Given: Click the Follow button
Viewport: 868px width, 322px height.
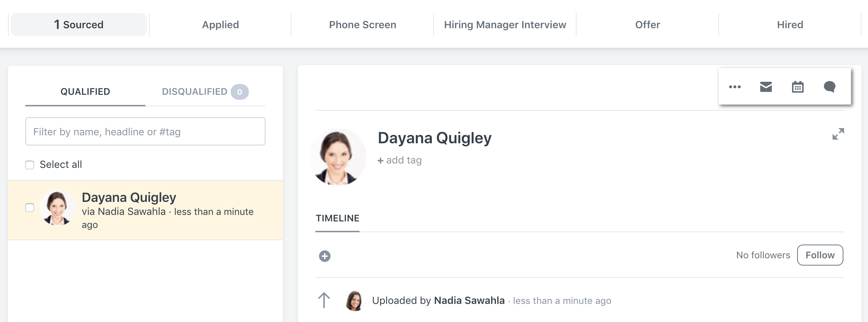Looking at the screenshot, I should coord(820,255).
